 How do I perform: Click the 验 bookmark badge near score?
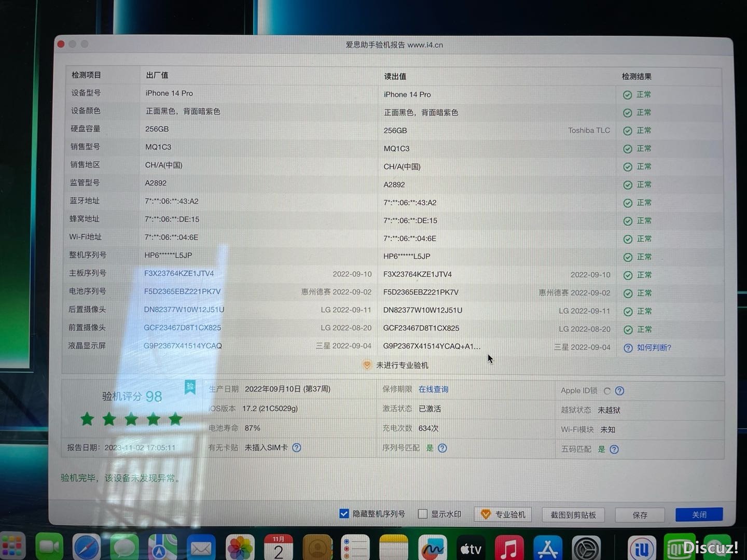tap(190, 387)
